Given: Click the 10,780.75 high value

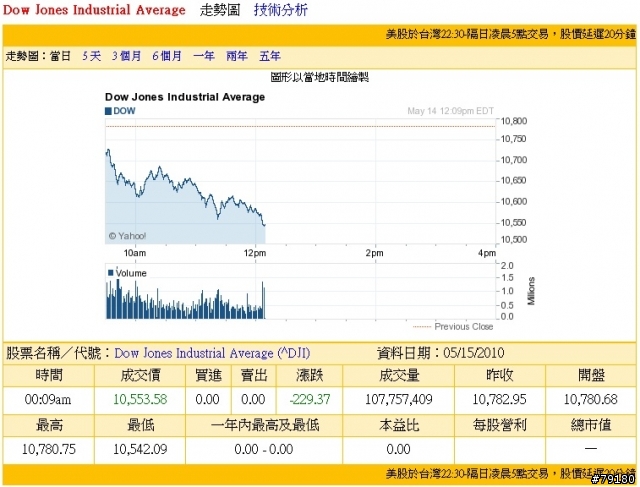Looking at the screenshot, I should (x=49, y=449).
